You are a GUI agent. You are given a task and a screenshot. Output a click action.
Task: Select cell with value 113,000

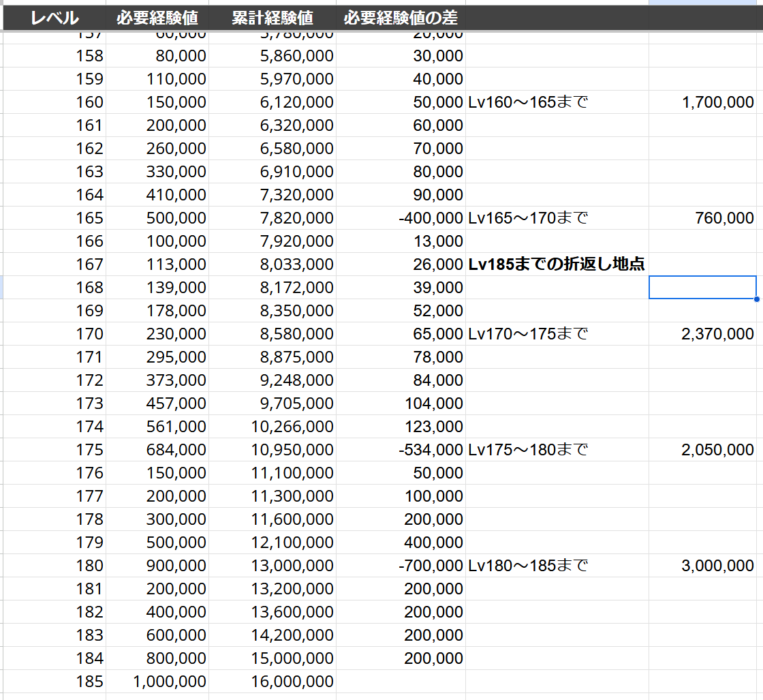pos(157,264)
